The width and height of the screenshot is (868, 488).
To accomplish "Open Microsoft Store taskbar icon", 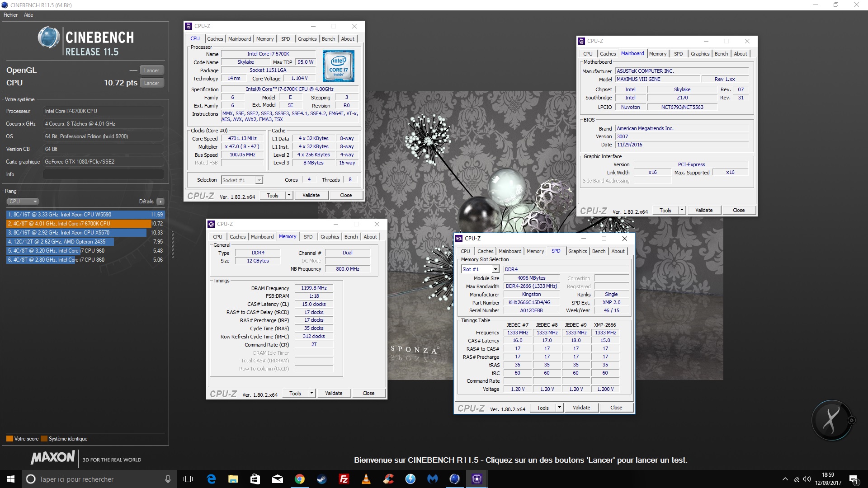I will (255, 479).
